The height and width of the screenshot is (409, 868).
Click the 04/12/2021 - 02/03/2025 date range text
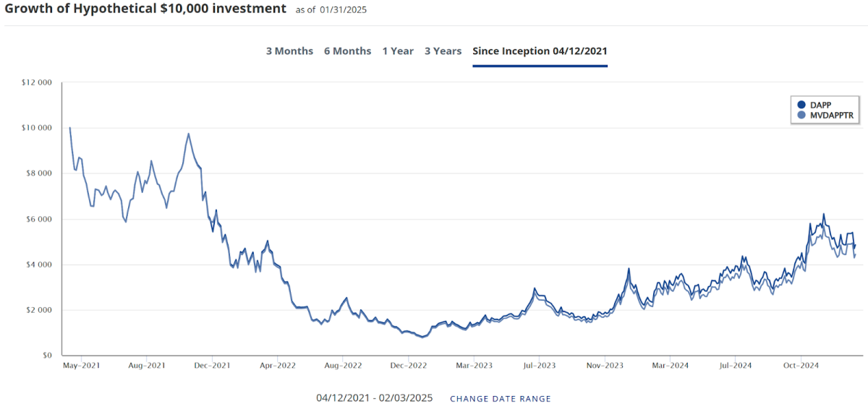coord(374,398)
